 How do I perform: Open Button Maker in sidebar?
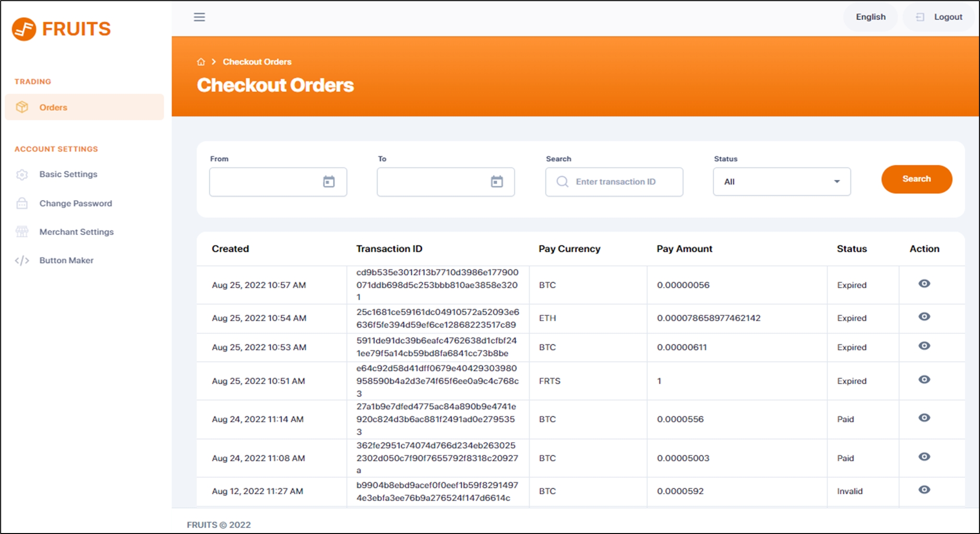(x=66, y=261)
